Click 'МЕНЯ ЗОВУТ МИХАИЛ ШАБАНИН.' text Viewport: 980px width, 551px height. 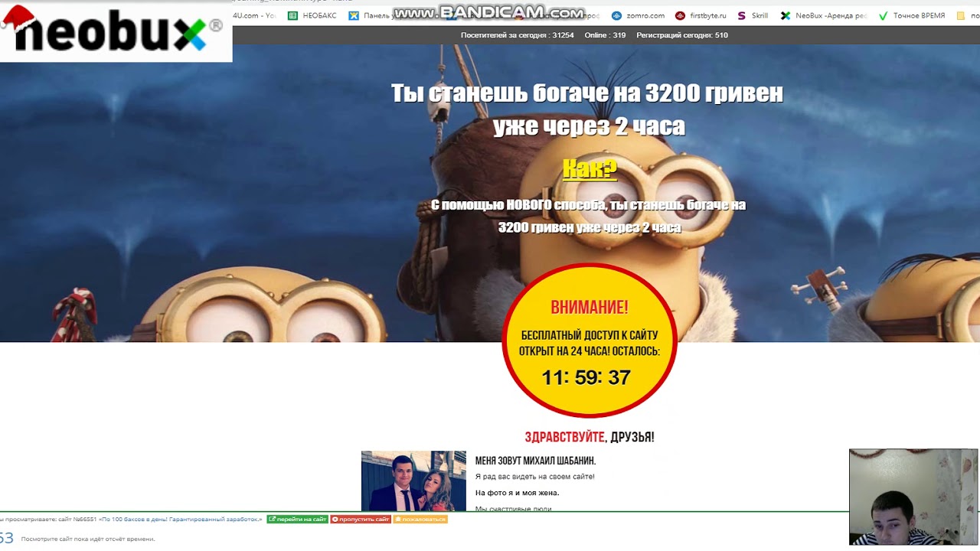535,461
